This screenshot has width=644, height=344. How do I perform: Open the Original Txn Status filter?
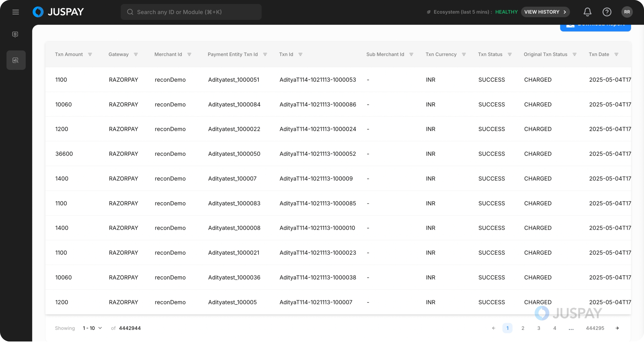(575, 54)
